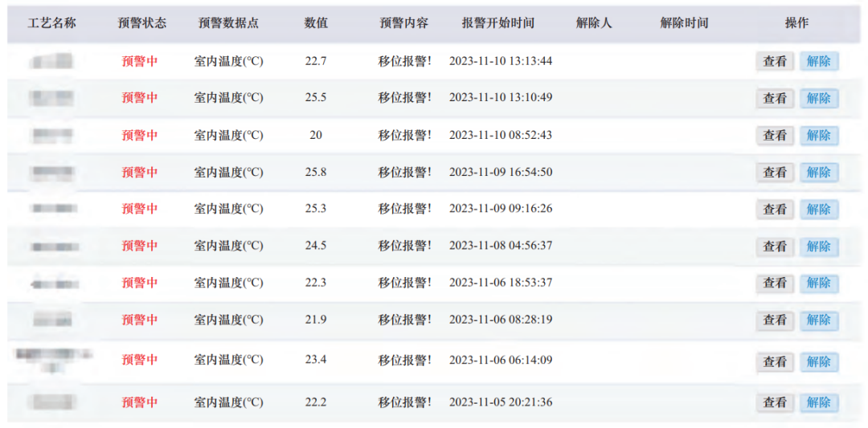The image size is (868, 428).
Task: Click the 工艺名称 column header
Action: pyautogui.click(x=51, y=22)
